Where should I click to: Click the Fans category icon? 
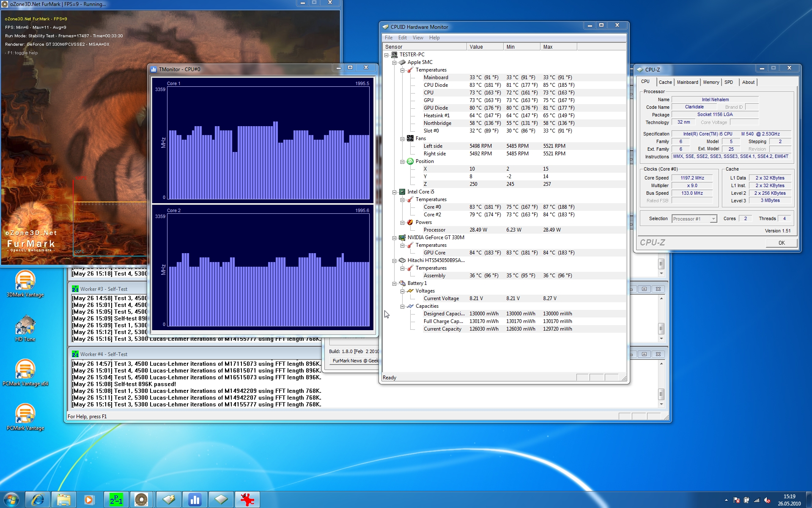(410, 138)
